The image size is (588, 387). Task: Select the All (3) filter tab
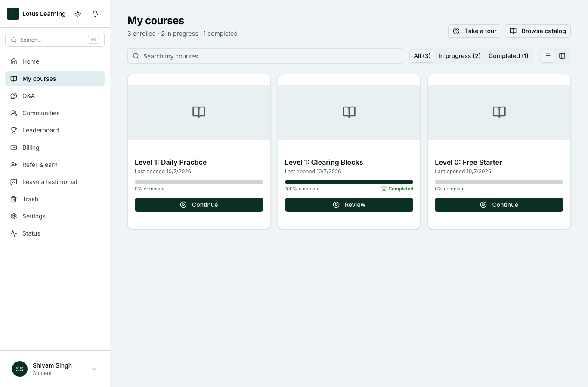pos(422,56)
